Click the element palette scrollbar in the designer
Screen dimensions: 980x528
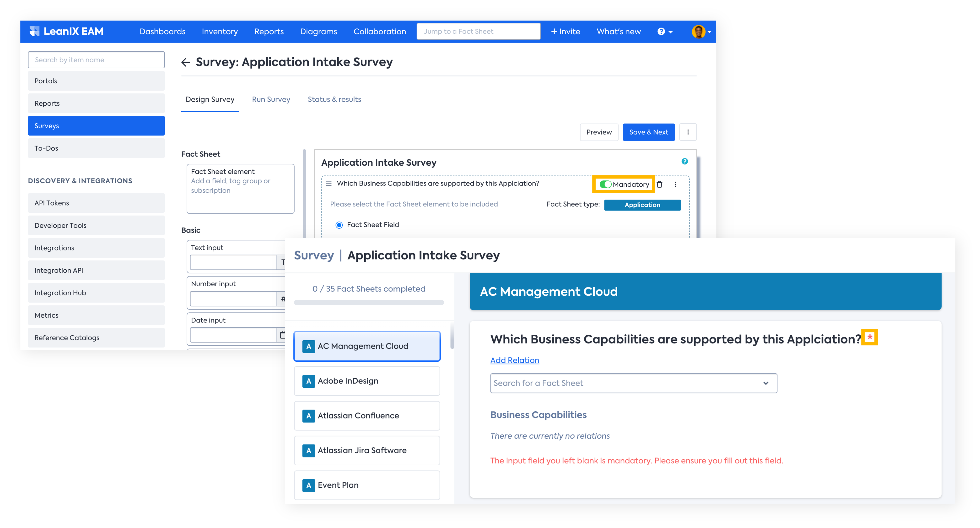coord(304,193)
